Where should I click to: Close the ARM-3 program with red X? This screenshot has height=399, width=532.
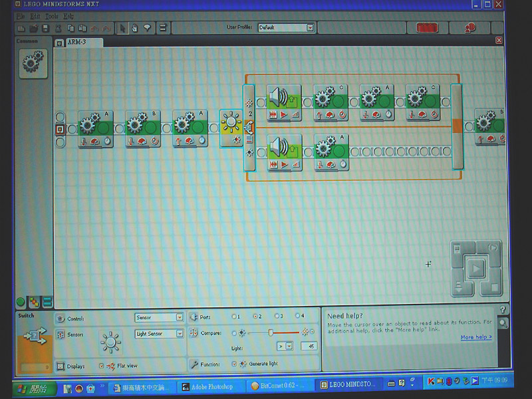pyautogui.click(x=499, y=41)
